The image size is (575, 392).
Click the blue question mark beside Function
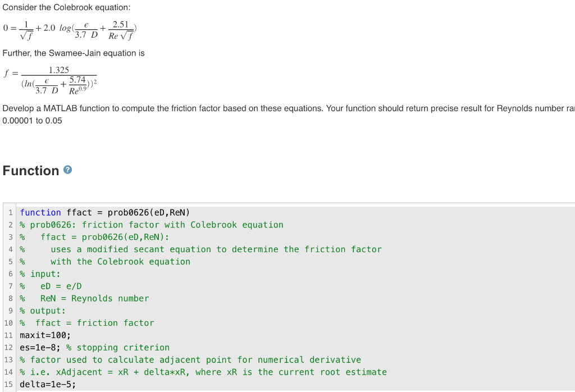[67, 170]
